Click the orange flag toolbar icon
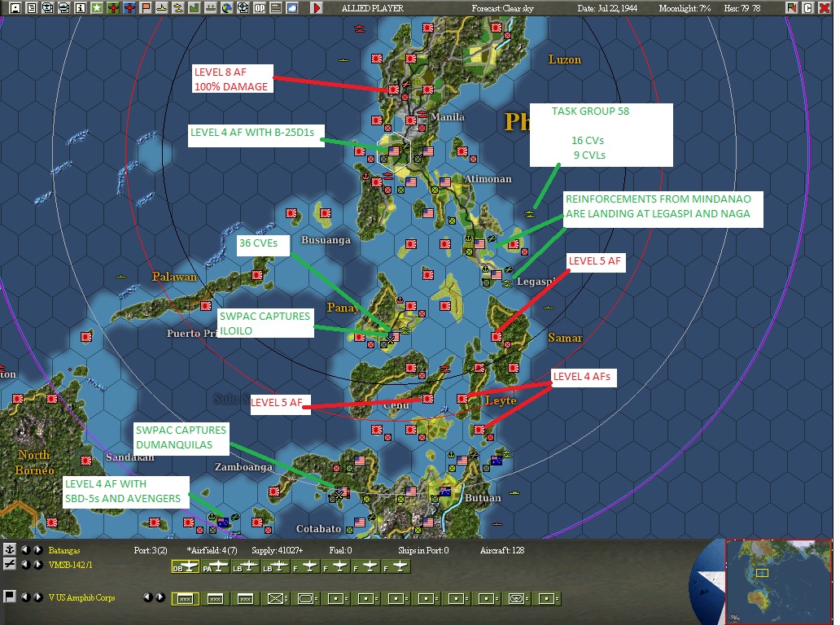The width and height of the screenshot is (840, 625). click(x=145, y=7)
